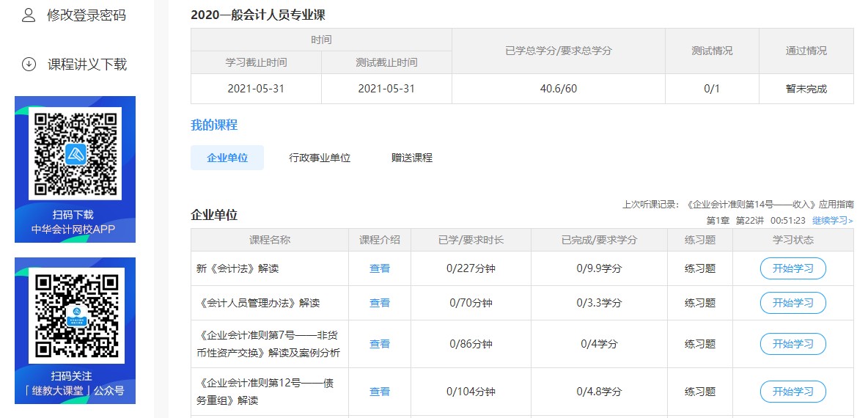
Task: Start learning 准则第7号 非货币性资产交换
Action: (x=792, y=344)
